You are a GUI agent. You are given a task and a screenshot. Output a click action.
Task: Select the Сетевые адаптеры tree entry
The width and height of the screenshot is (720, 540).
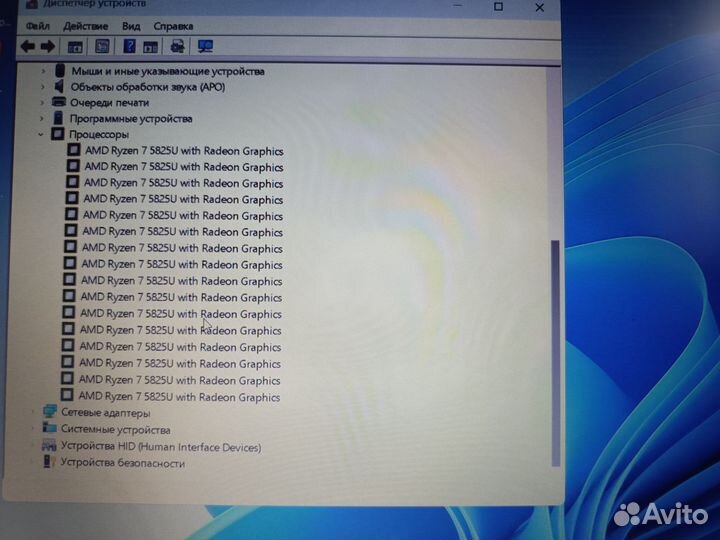click(106, 413)
